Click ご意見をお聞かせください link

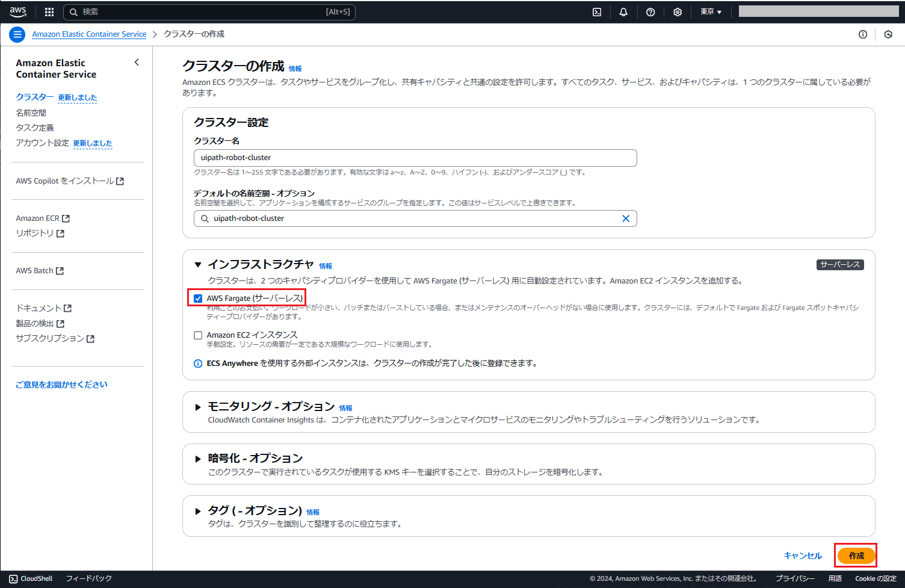(x=61, y=385)
